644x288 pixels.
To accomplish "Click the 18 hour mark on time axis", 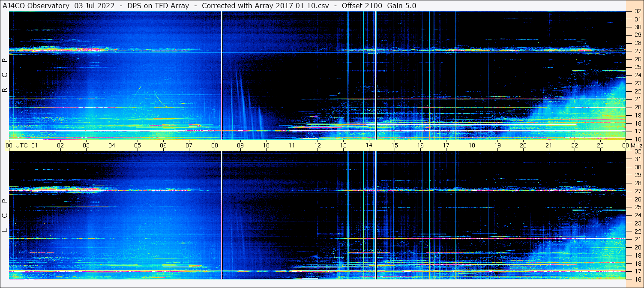I will 472,145.
